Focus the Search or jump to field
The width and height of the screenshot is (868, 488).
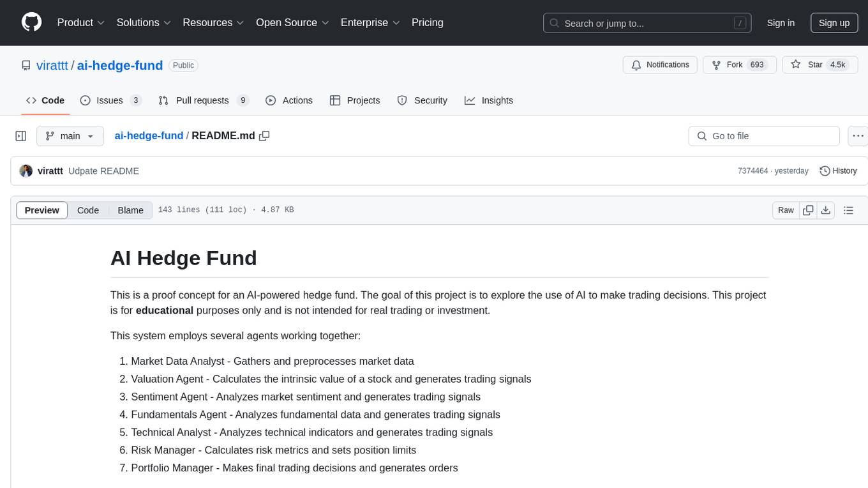tap(647, 23)
